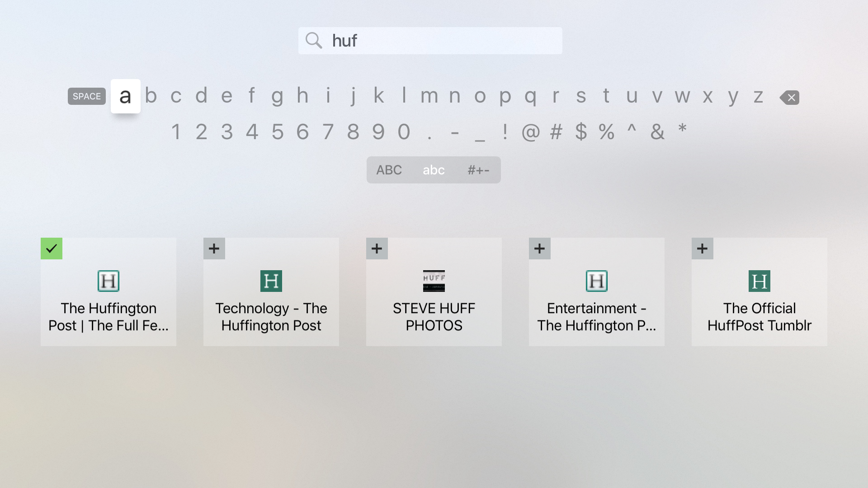The width and height of the screenshot is (868, 488).
Task: Click the STEVE HUFF PHOTOS logo icon
Action: tap(434, 281)
